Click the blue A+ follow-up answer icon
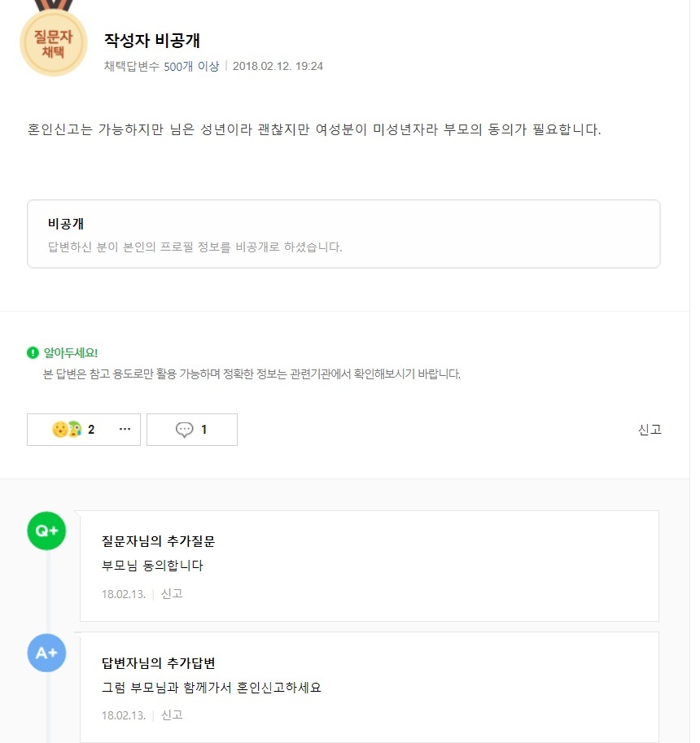Image resolution: width=700 pixels, height=743 pixels. point(46,653)
